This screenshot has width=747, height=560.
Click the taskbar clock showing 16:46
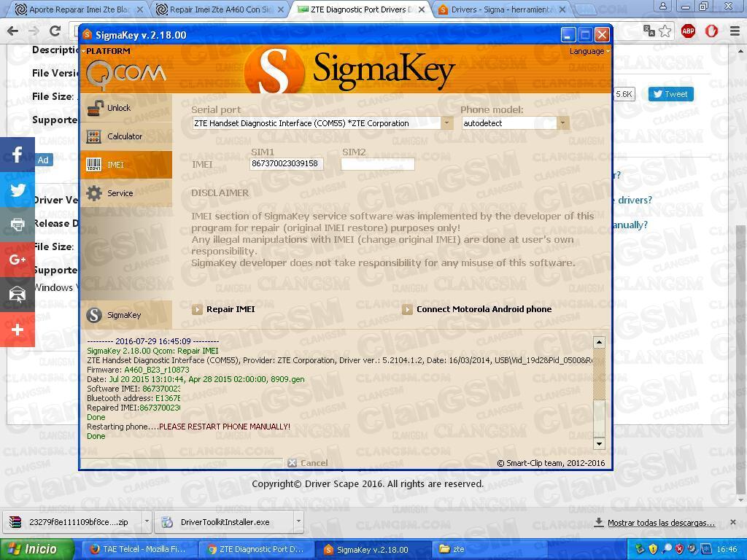[727, 550]
